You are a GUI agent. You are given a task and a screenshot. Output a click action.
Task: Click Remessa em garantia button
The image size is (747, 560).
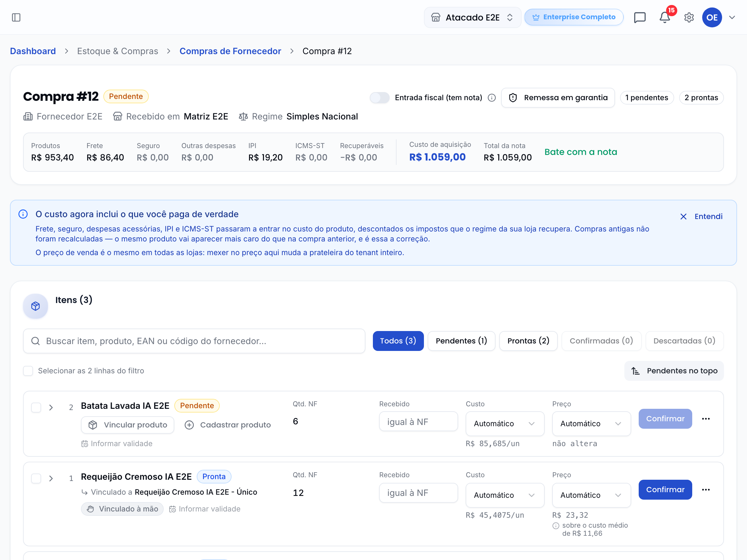(558, 98)
